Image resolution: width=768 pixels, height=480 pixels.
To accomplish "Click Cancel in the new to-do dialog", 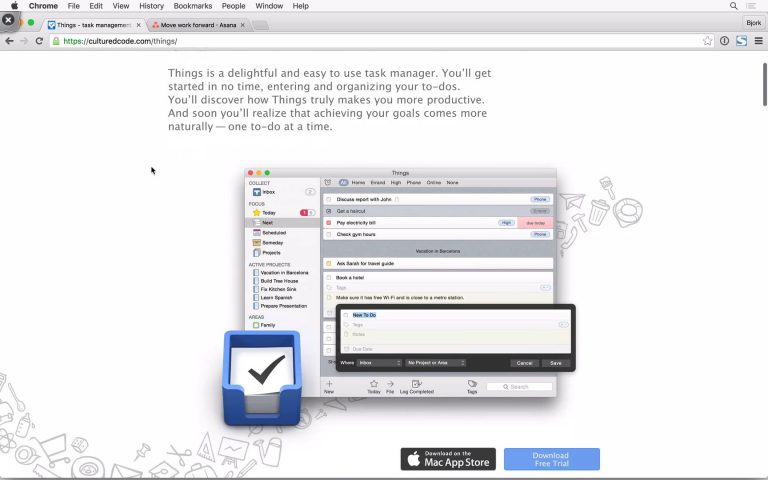I will click(524, 363).
